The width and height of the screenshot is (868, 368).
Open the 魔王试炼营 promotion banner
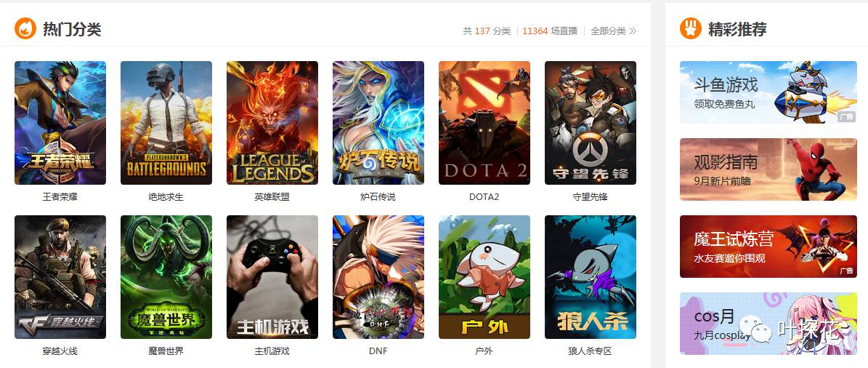(768, 247)
